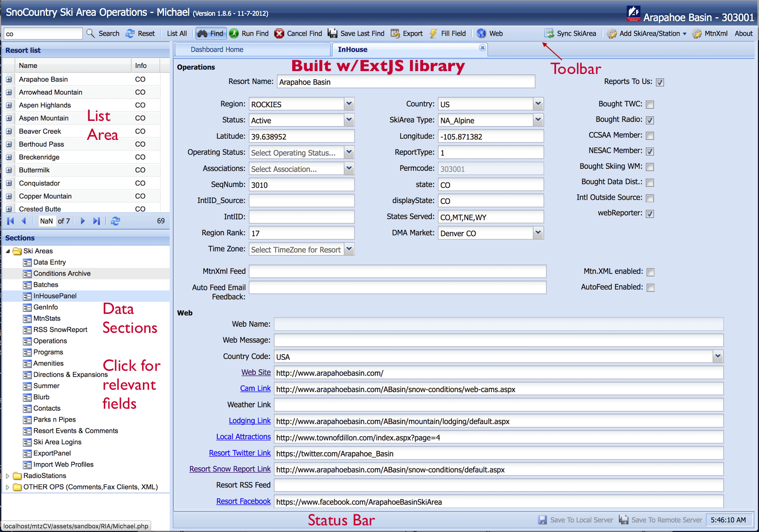This screenshot has width=759, height=532.
Task: Click the Save Last Find disk icon
Action: (333, 33)
